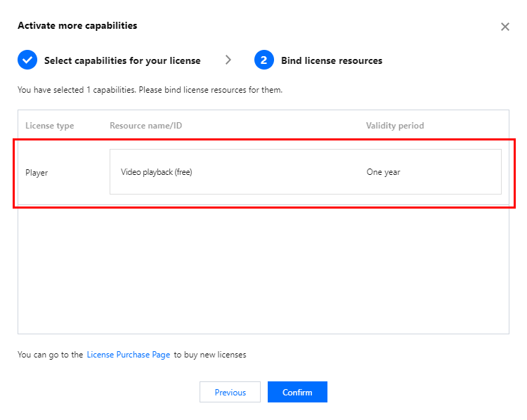The width and height of the screenshot is (527, 420).
Task: Click the Activate more capabilities title
Action: [x=77, y=25]
